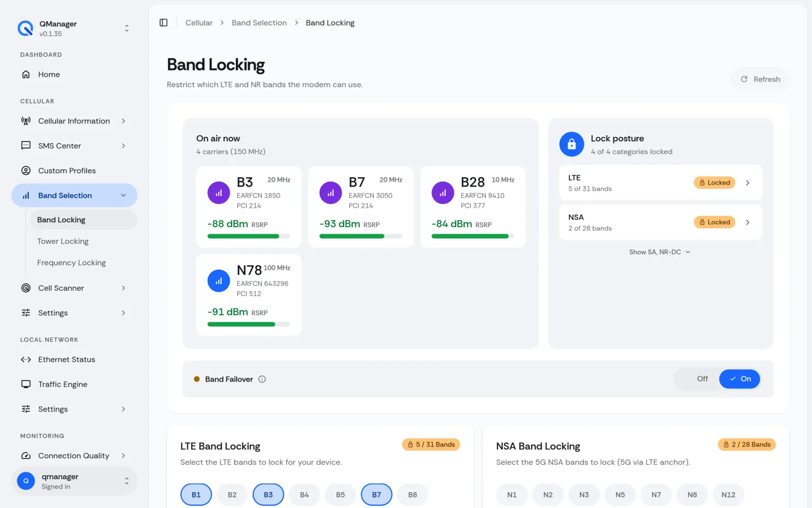This screenshot has width=812, height=508.
Task: Turn Band Failover Off
Action: [702, 379]
